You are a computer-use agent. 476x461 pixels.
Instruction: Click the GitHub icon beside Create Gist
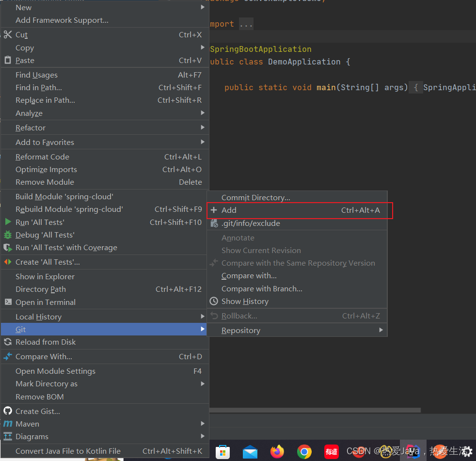pos(8,411)
